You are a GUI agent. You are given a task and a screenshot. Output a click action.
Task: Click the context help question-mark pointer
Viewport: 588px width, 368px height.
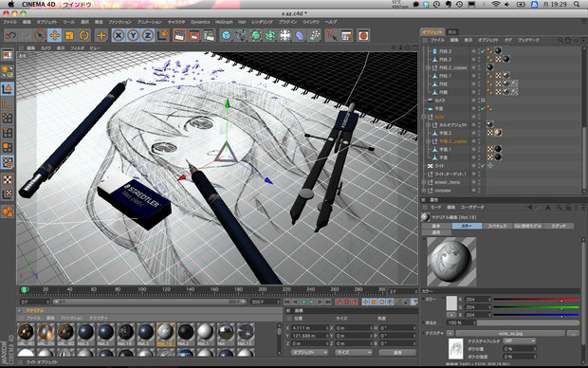(332, 36)
